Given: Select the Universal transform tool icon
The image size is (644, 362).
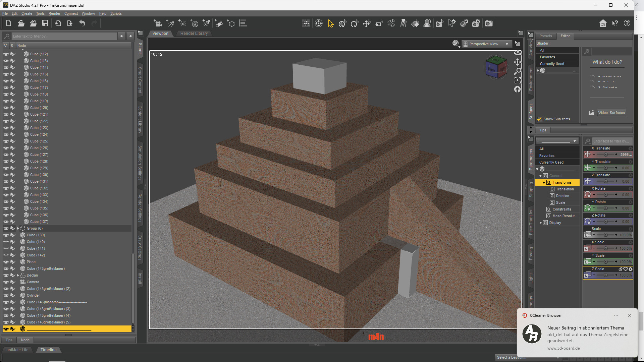Looking at the screenshot, I should (342, 23).
